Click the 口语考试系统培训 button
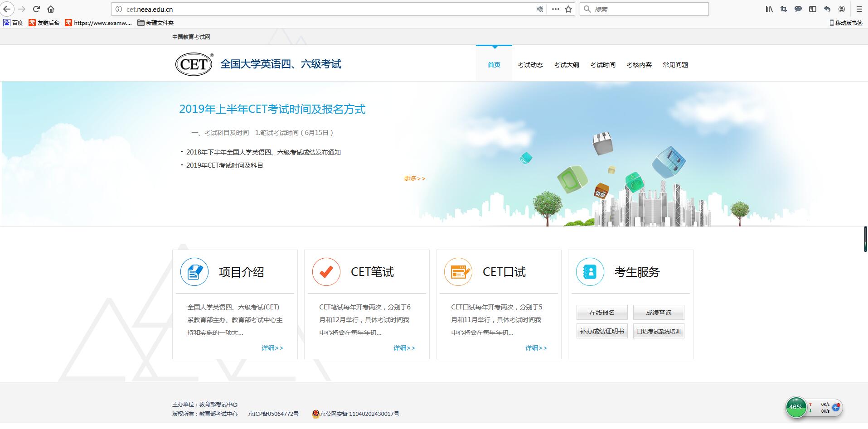This screenshot has width=868, height=429. click(x=659, y=331)
